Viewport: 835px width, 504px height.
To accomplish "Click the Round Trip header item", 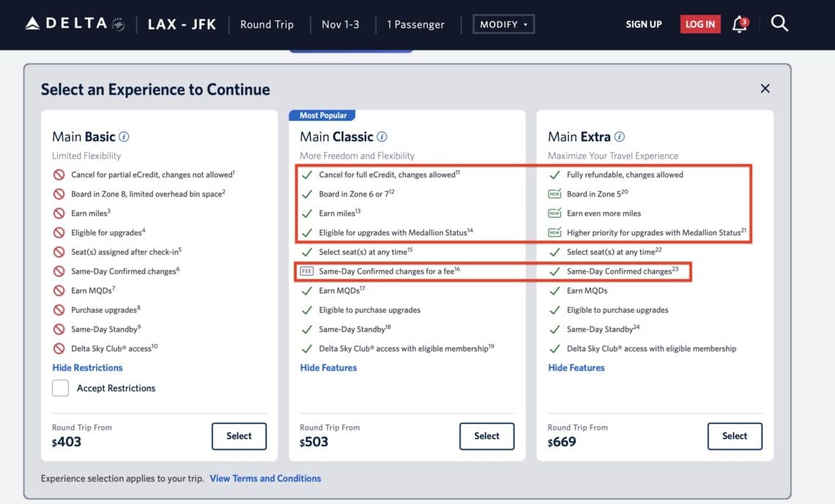I will (x=267, y=23).
